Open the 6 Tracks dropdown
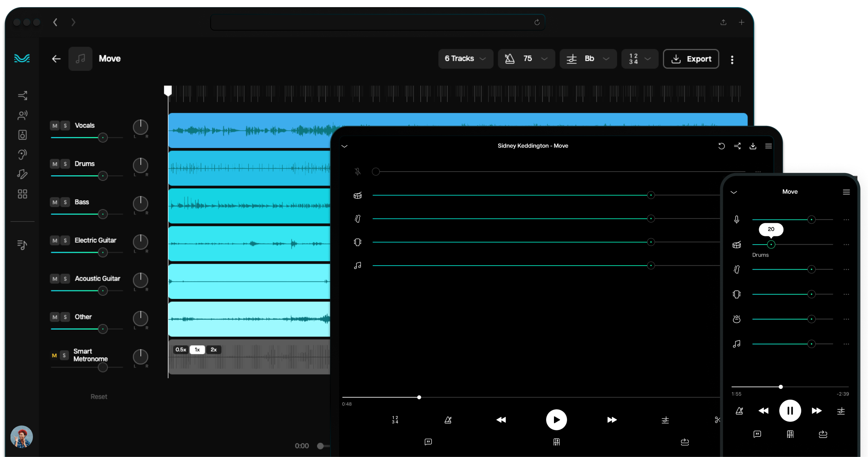The width and height of the screenshot is (868, 457). tap(465, 59)
